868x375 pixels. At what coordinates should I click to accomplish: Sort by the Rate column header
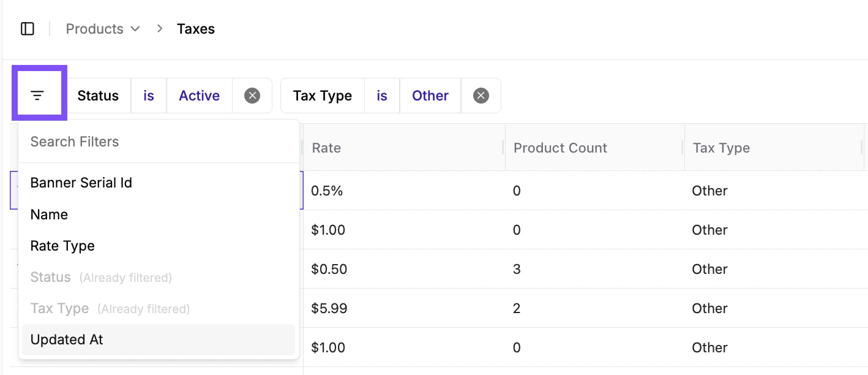click(326, 148)
